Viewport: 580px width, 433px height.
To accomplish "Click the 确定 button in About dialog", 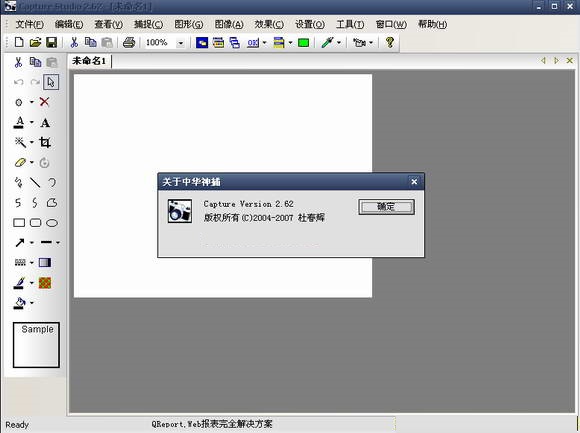I will pyautogui.click(x=386, y=207).
